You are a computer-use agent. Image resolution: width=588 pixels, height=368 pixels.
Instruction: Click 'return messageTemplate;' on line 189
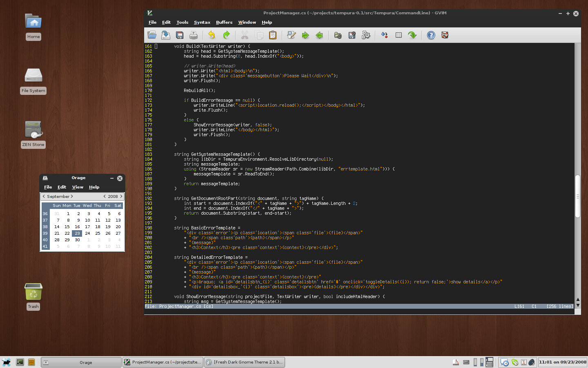[x=212, y=184]
